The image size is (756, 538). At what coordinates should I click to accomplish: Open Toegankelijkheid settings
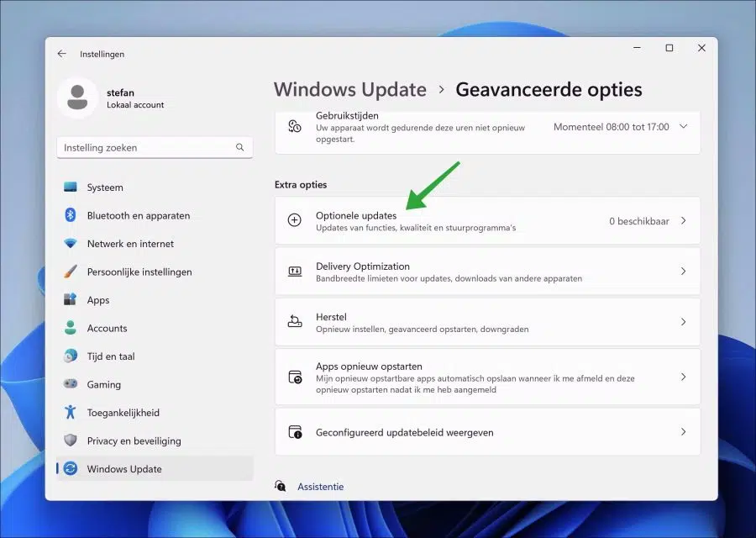coord(155,413)
